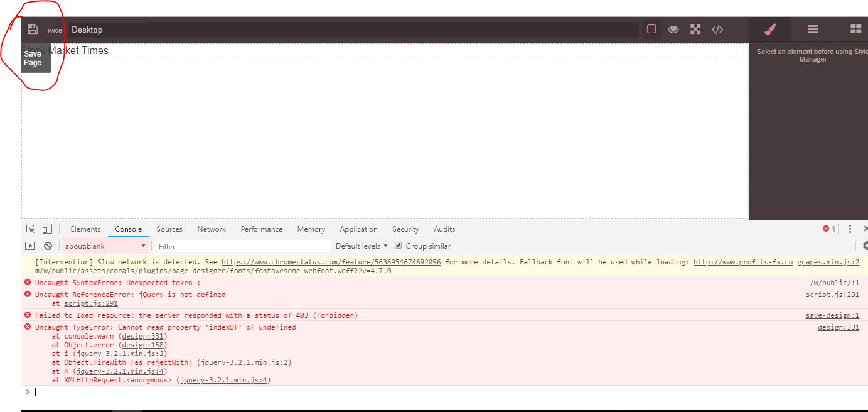Switch to the Sources tab

click(x=169, y=229)
